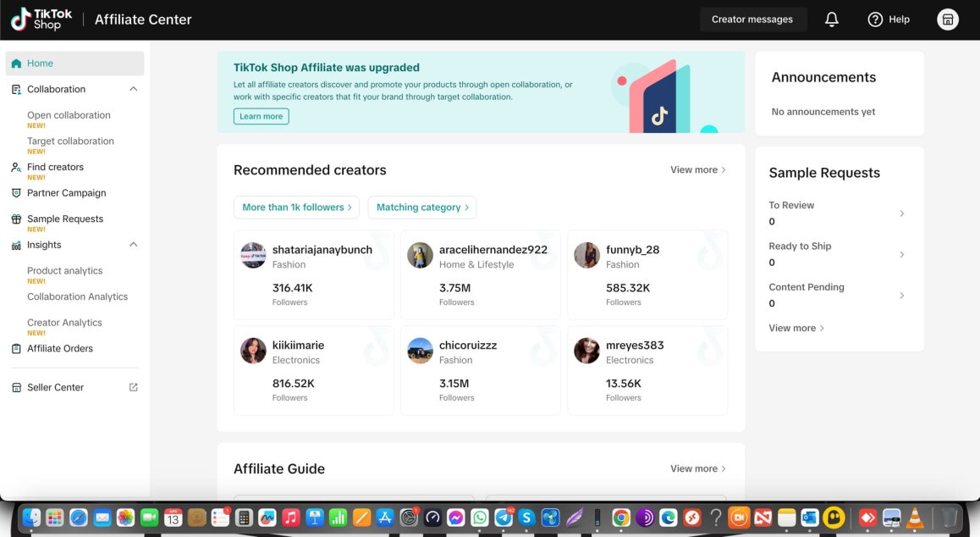Click the 816.52K followers count

pyautogui.click(x=293, y=384)
